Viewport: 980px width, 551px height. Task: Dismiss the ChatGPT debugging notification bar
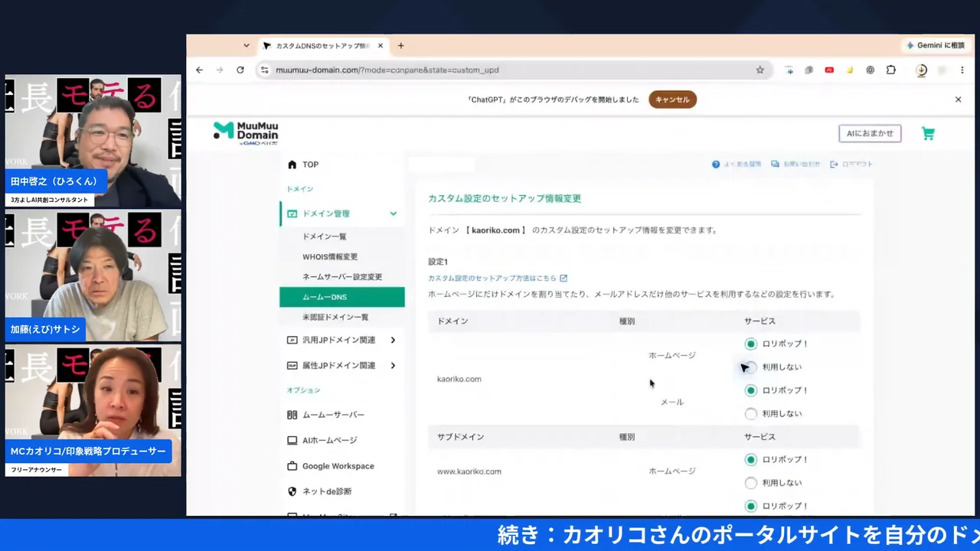[x=958, y=99]
